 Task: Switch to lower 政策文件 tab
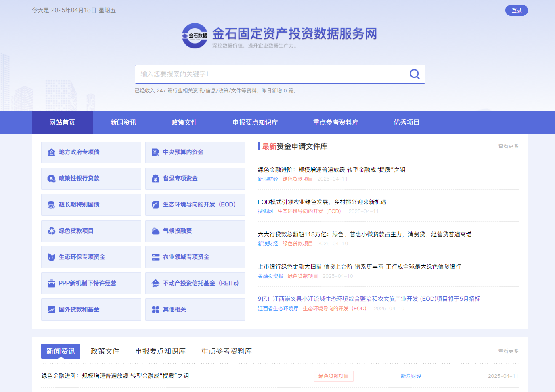coord(105,351)
